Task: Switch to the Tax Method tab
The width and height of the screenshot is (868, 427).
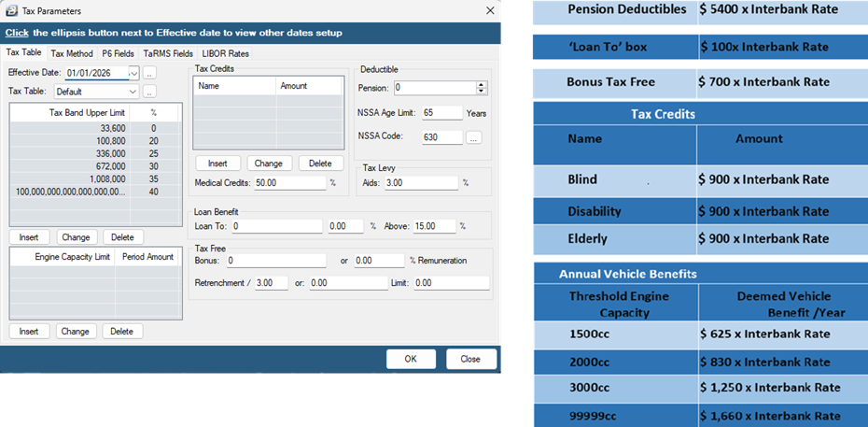Action: point(72,53)
